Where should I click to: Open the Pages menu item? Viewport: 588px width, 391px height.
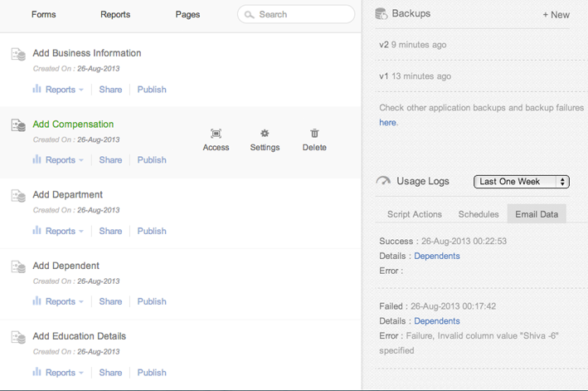point(187,15)
